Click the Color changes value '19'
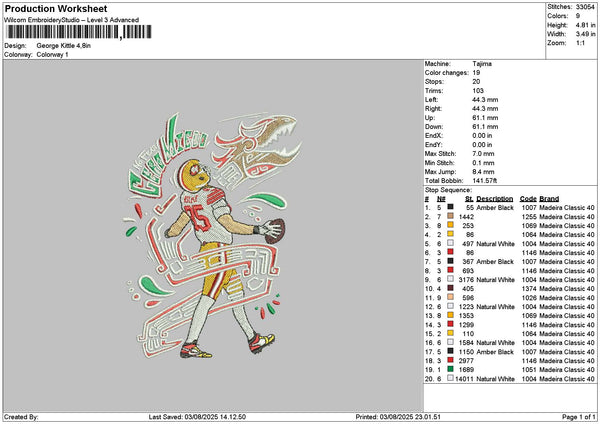600x424 pixels. (x=476, y=73)
